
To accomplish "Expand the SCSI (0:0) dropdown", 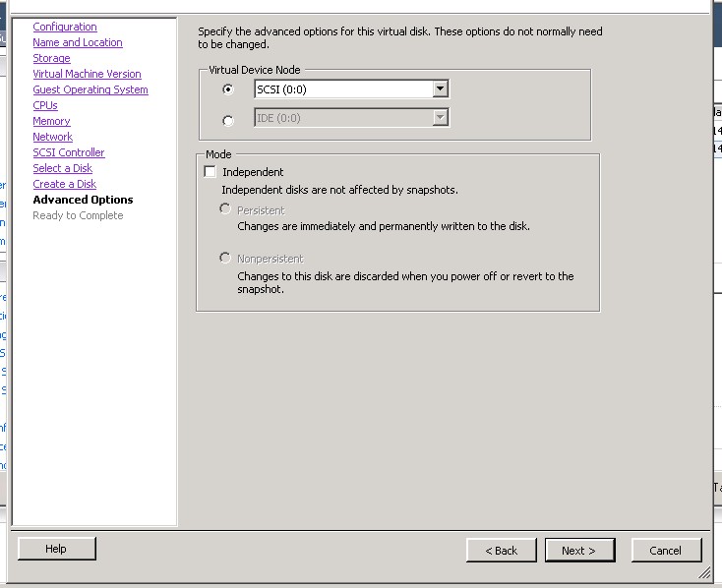I will pos(441,89).
